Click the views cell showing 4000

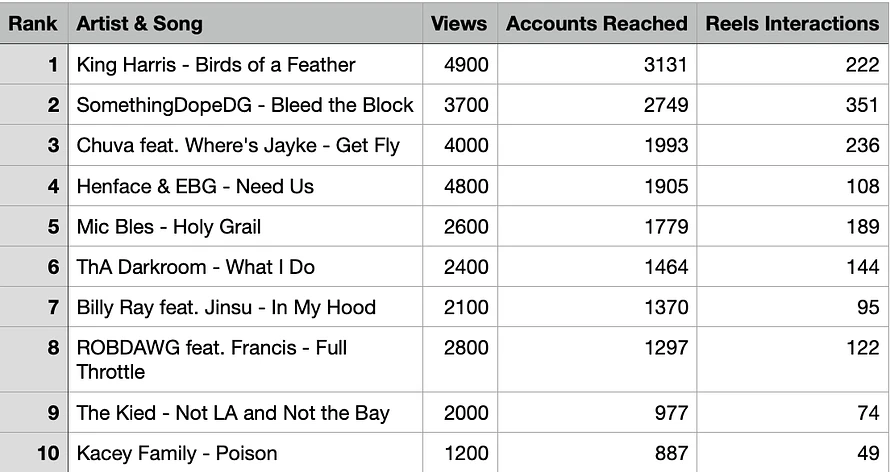460,145
